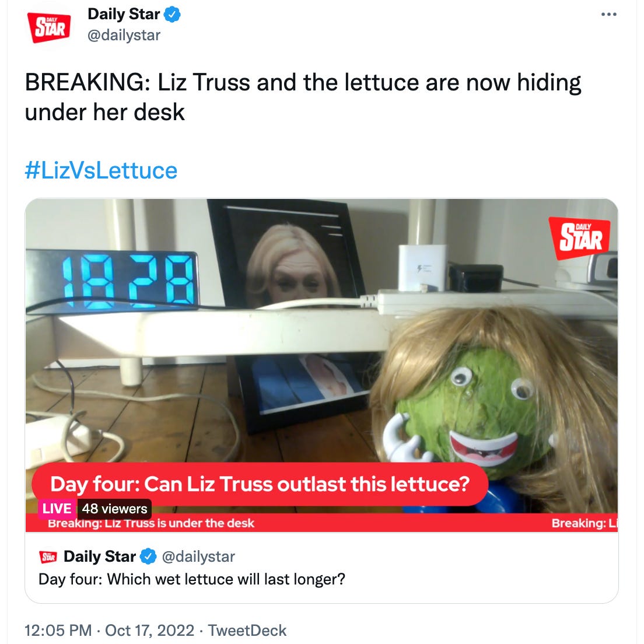Image resolution: width=644 pixels, height=644 pixels.
Task: Click quoted tweet text about wet lettuce
Action: point(192,579)
